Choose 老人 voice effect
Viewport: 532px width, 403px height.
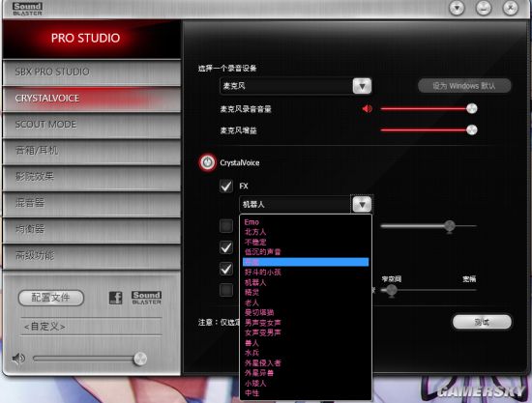click(x=251, y=302)
